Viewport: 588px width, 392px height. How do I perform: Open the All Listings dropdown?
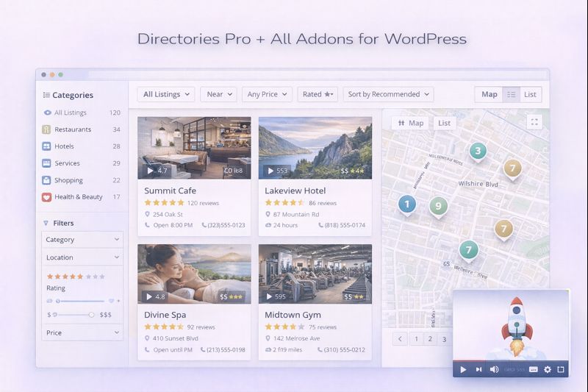coord(166,94)
